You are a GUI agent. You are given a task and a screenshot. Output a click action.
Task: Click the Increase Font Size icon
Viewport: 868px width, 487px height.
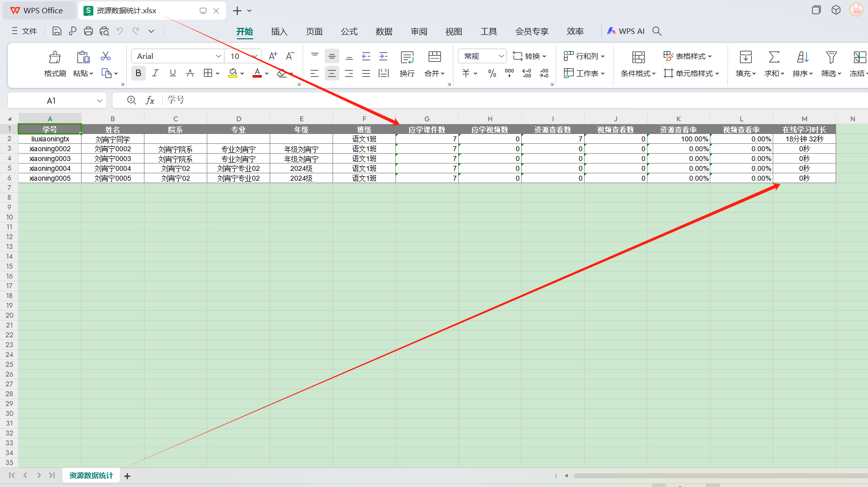(273, 56)
